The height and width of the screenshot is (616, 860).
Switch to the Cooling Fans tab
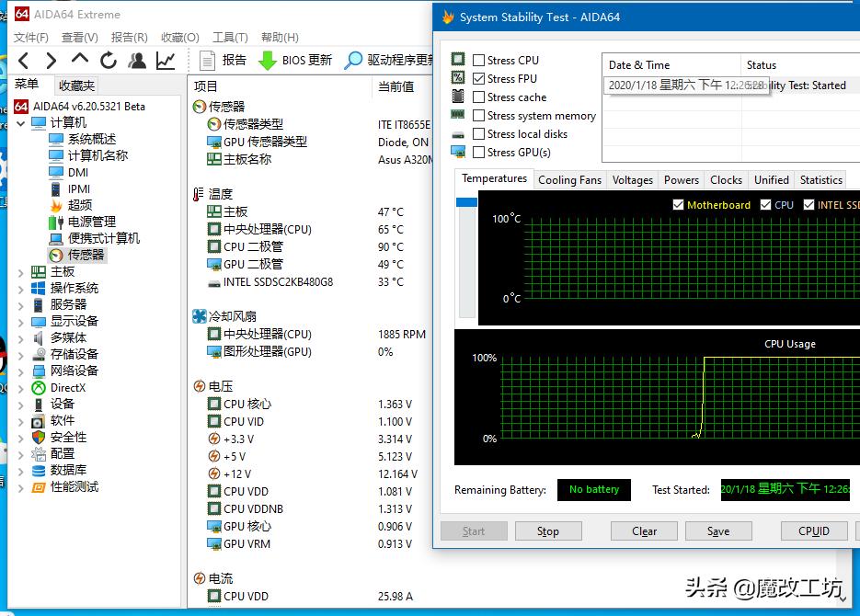(569, 179)
